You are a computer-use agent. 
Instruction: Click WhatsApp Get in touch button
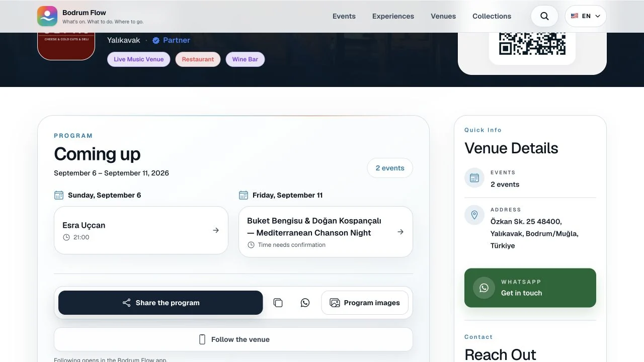[530, 288]
